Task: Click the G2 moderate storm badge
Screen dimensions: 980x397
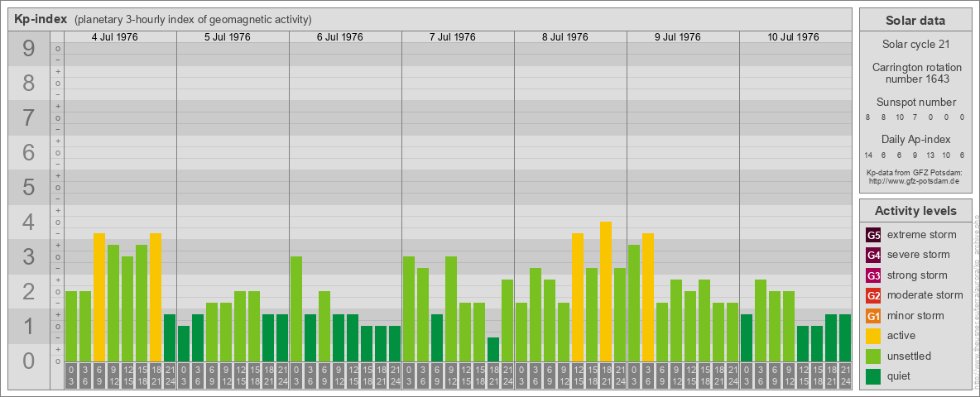Action: pyautogui.click(x=873, y=295)
